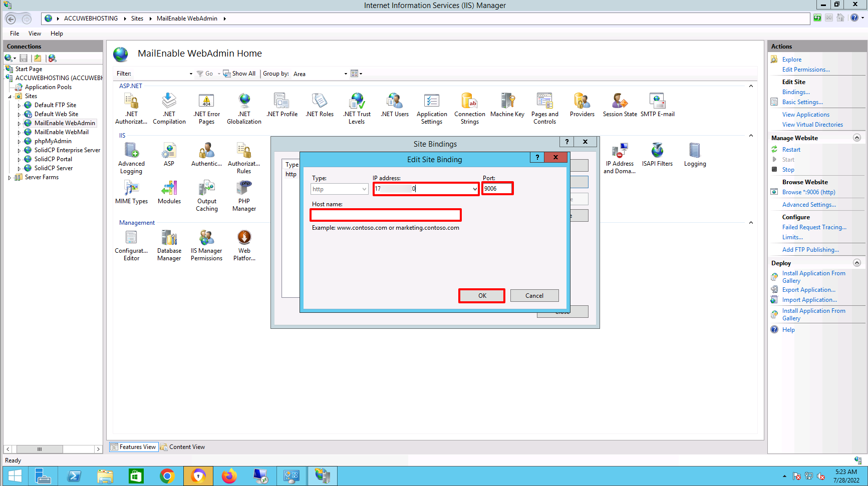Screen dimensions: 868x486
Task: Open the Help menu
Action: click(x=57, y=34)
